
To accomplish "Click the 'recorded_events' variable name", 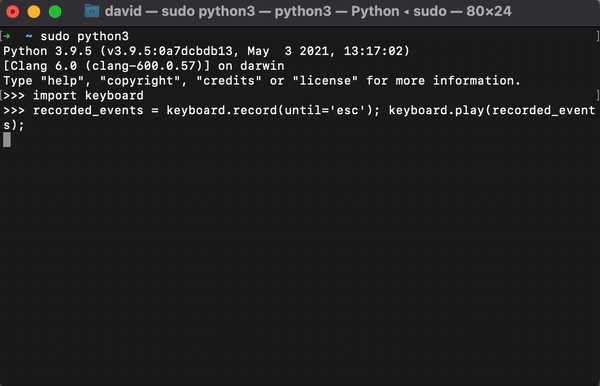I will pyautogui.click(x=88, y=111).
